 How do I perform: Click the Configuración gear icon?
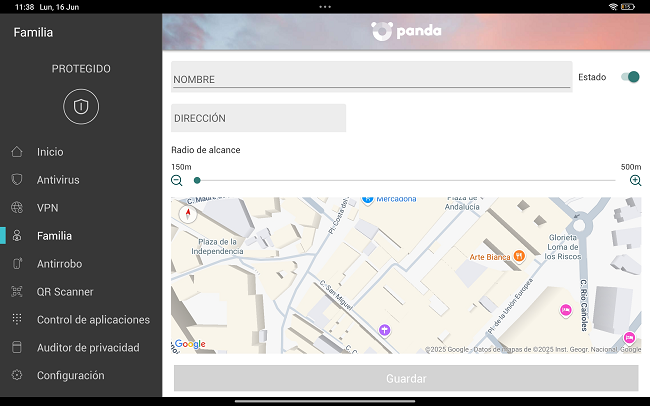[16, 376]
